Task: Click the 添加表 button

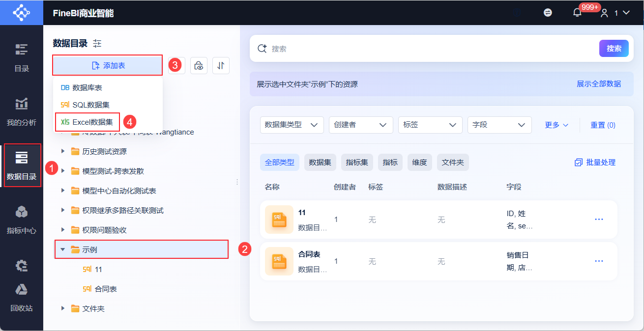Action: [x=108, y=65]
